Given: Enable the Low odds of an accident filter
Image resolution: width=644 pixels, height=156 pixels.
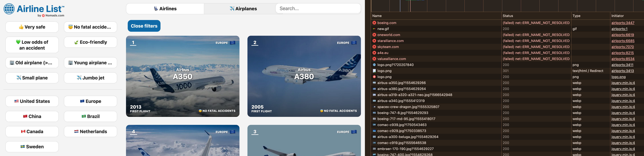Looking at the screenshot, I should [32, 45].
